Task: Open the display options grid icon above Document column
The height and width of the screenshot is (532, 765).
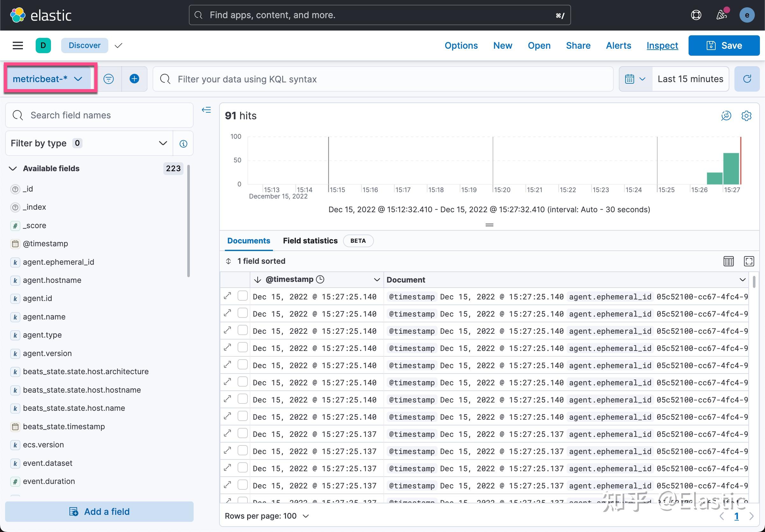Action: [729, 261]
